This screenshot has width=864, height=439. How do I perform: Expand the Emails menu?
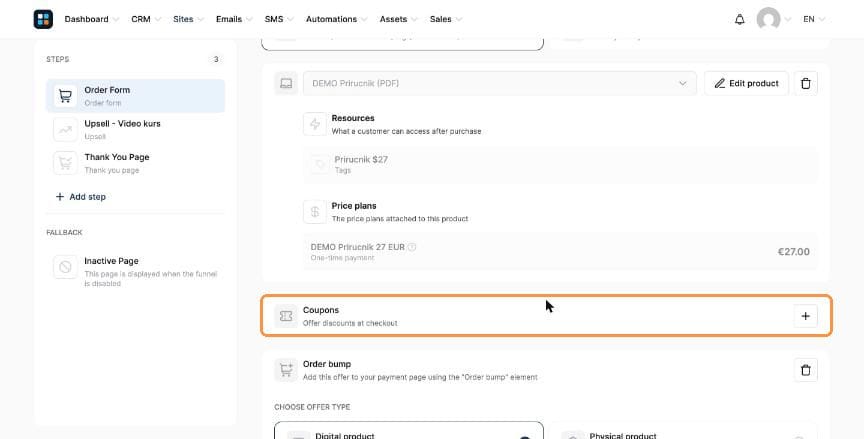[x=234, y=19]
